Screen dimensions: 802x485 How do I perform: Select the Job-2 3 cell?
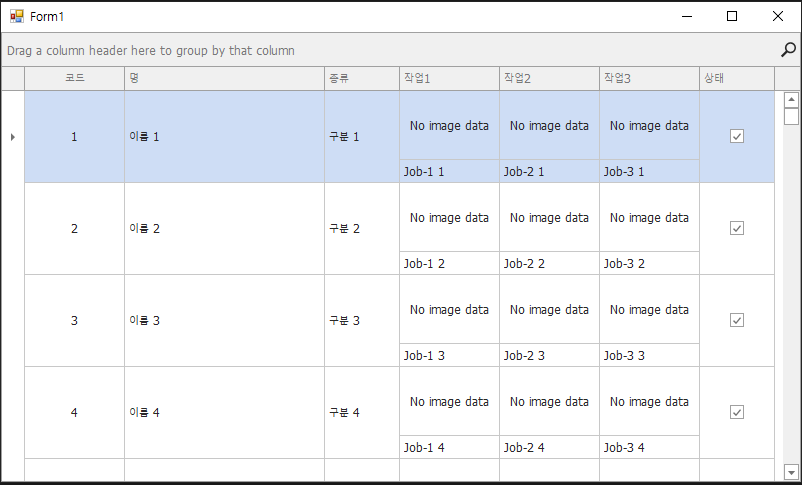(x=549, y=355)
